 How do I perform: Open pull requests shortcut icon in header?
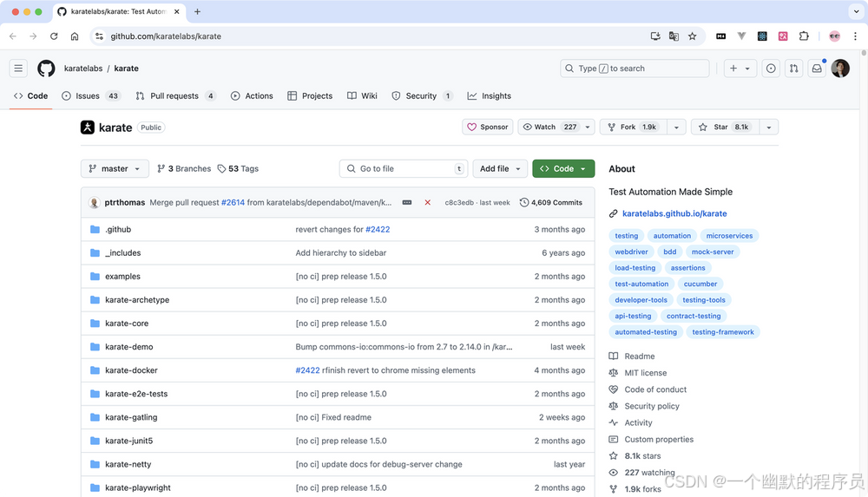pos(794,68)
